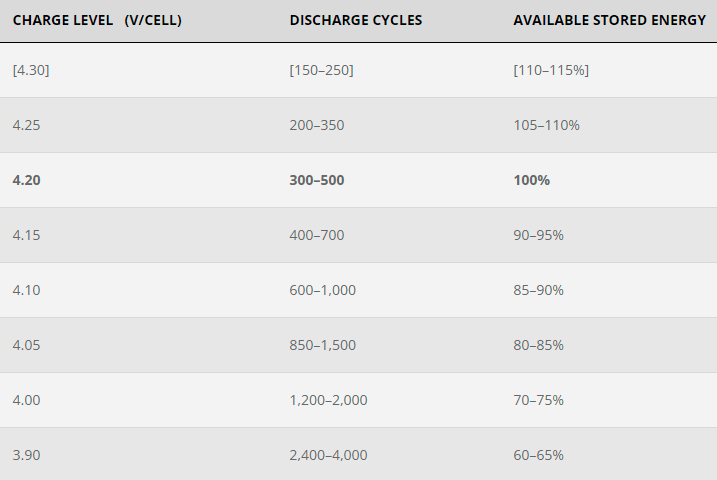Select the 4.15 charge level cell
The width and height of the screenshot is (717, 480).
coord(27,235)
